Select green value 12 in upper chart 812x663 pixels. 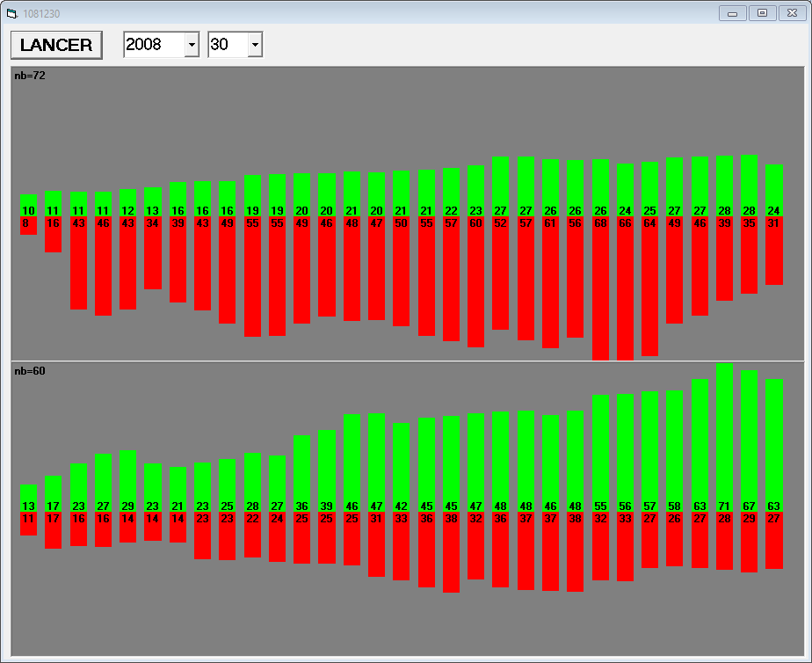pos(128,211)
